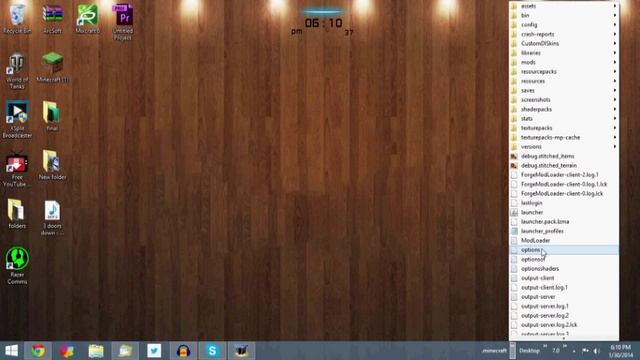Click the colorful app icon beside Chrome
This screenshot has width=640, height=360.
click(67, 351)
